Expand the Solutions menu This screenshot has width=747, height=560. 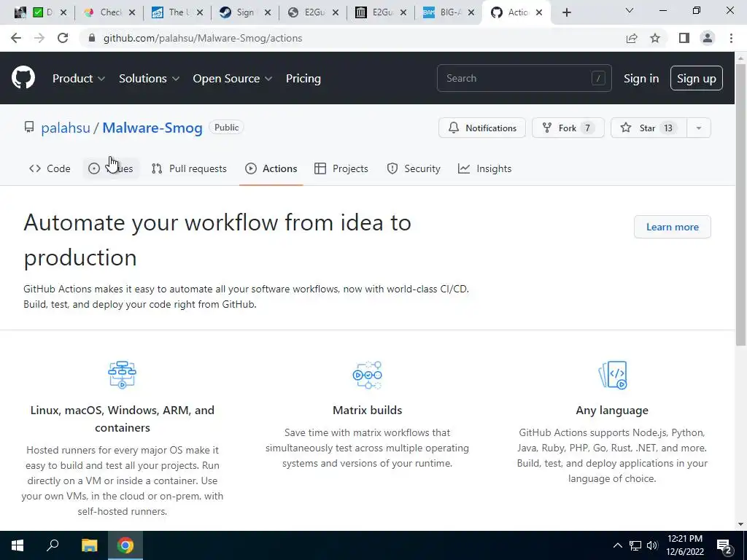point(149,79)
